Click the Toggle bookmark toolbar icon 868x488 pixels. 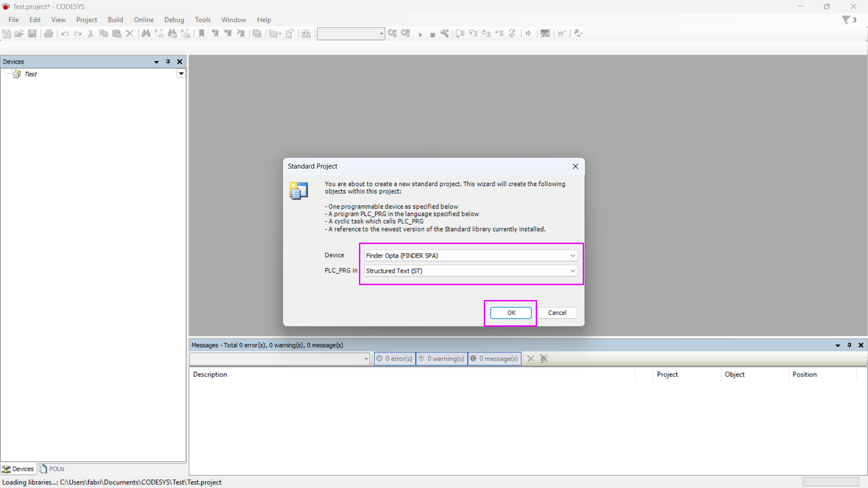tap(202, 33)
